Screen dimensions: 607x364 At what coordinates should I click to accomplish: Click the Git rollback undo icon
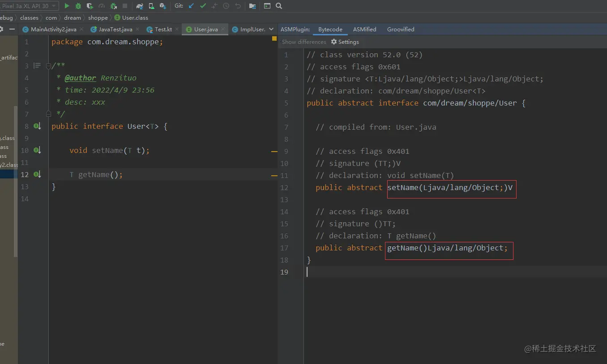point(238,6)
